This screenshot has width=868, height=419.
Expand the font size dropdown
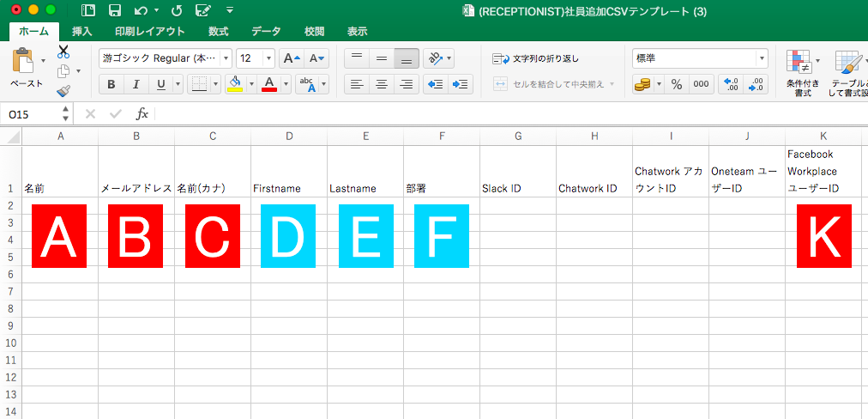(269, 58)
